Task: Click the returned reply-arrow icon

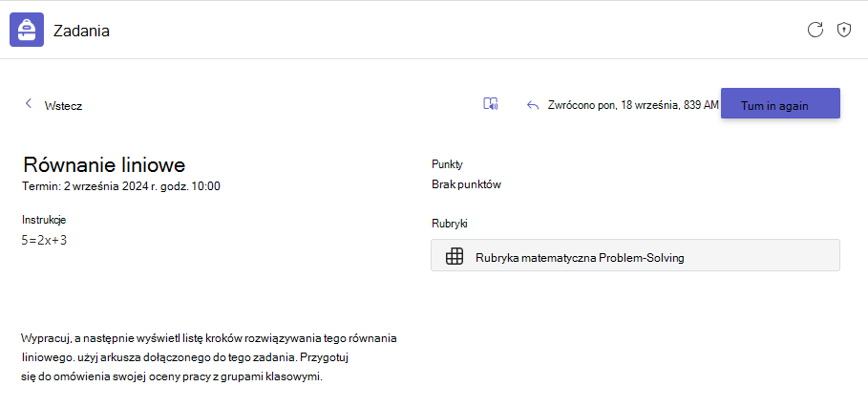Action: [533, 105]
